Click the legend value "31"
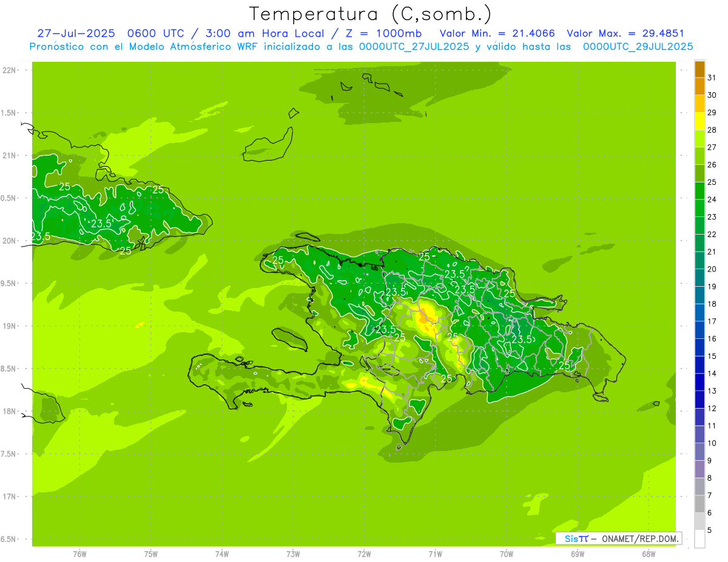728x562 pixels. point(712,78)
